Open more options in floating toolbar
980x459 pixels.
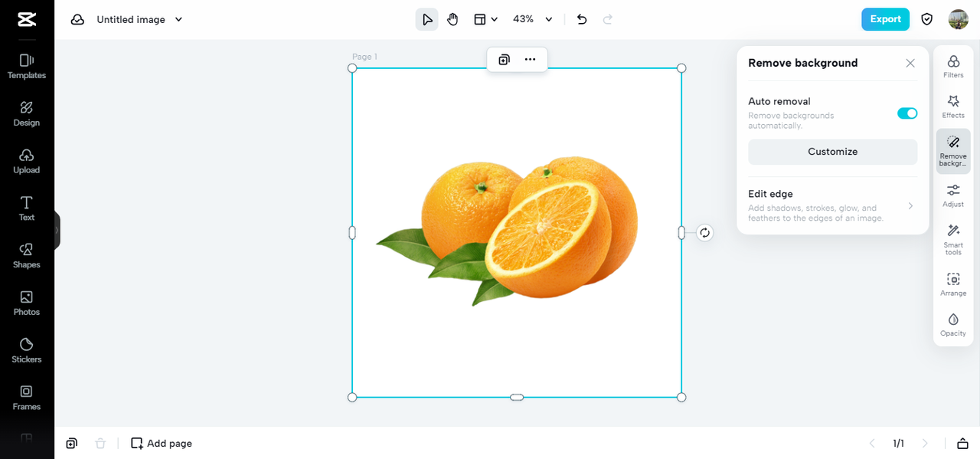click(x=530, y=59)
